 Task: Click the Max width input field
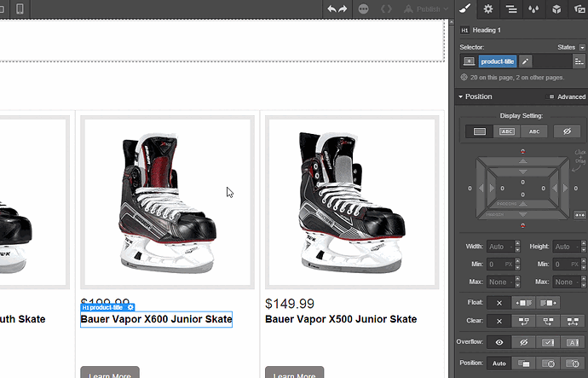pyautogui.click(x=500, y=282)
